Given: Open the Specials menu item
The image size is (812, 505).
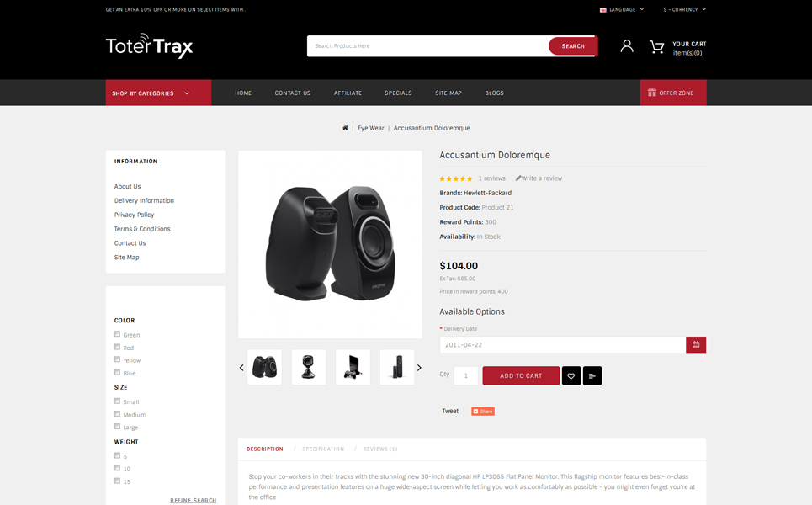Looking at the screenshot, I should click(x=398, y=93).
